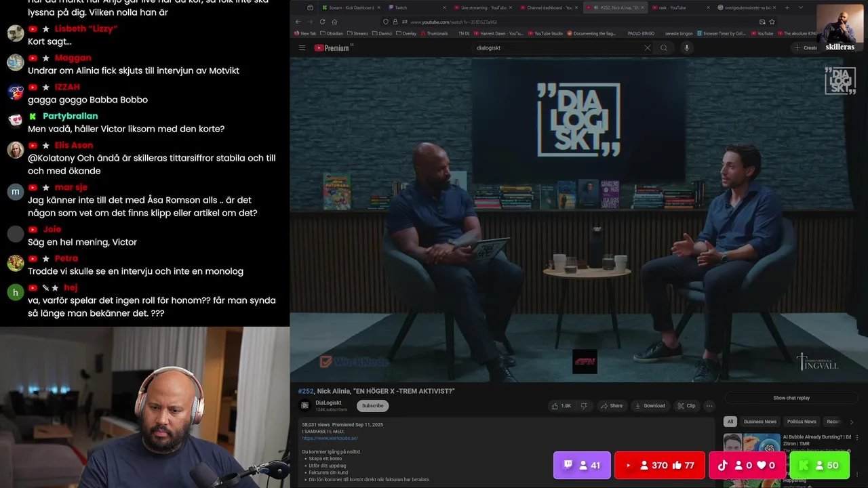
Task: Click the #252 hashtag in video title
Action: point(306,391)
